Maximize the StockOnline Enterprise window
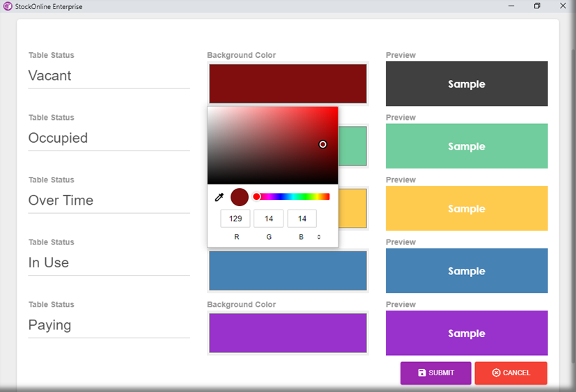The image size is (576, 392). click(537, 6)
